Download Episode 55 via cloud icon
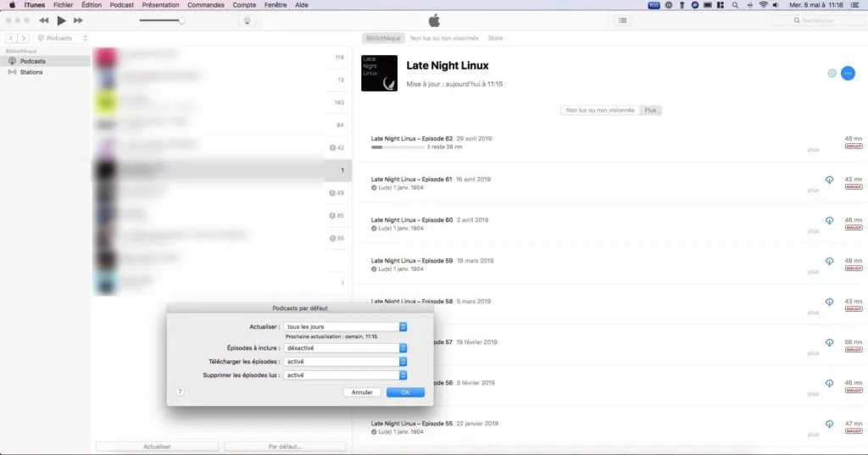 (x=829, y=424)
